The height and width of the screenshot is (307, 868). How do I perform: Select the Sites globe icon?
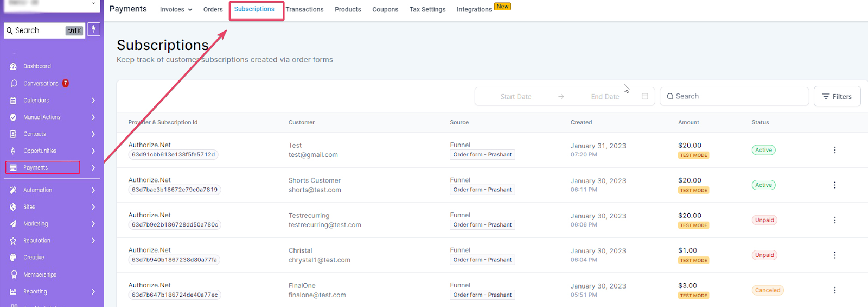click(13, 207)
